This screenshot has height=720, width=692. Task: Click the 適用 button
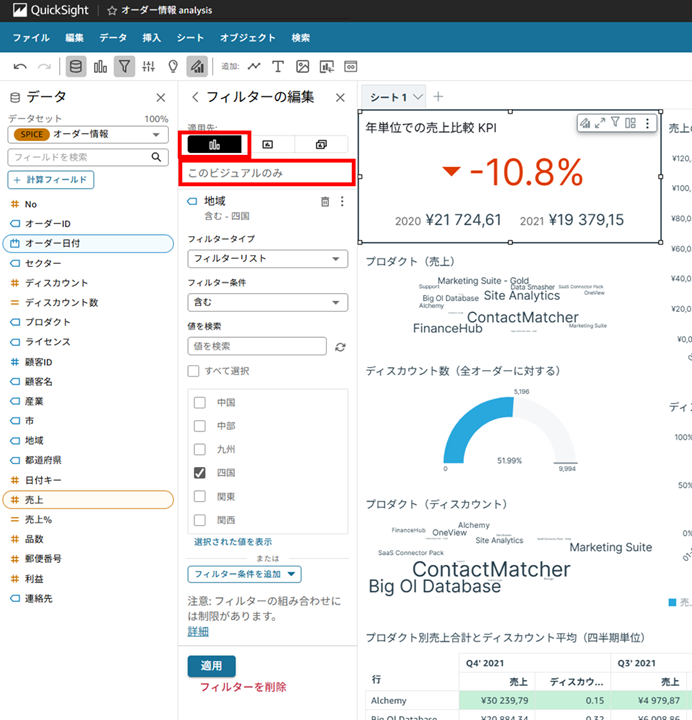(211, 666)
